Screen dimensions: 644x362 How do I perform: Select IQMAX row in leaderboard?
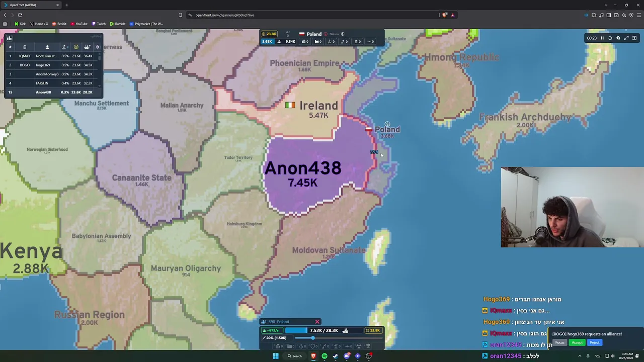pos(53,56)
